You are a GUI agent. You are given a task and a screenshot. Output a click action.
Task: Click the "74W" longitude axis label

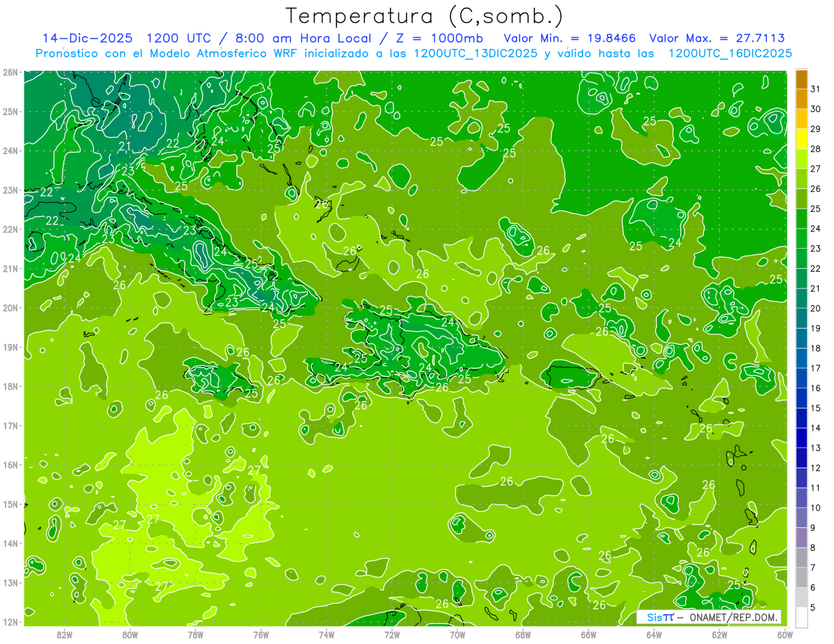point(327,634)
